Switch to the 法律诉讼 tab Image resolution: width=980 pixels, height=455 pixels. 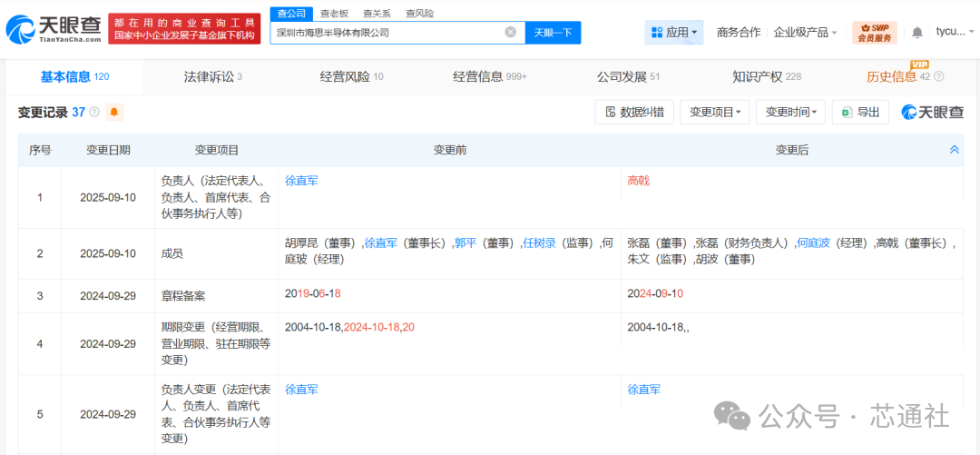click(208, 77)
